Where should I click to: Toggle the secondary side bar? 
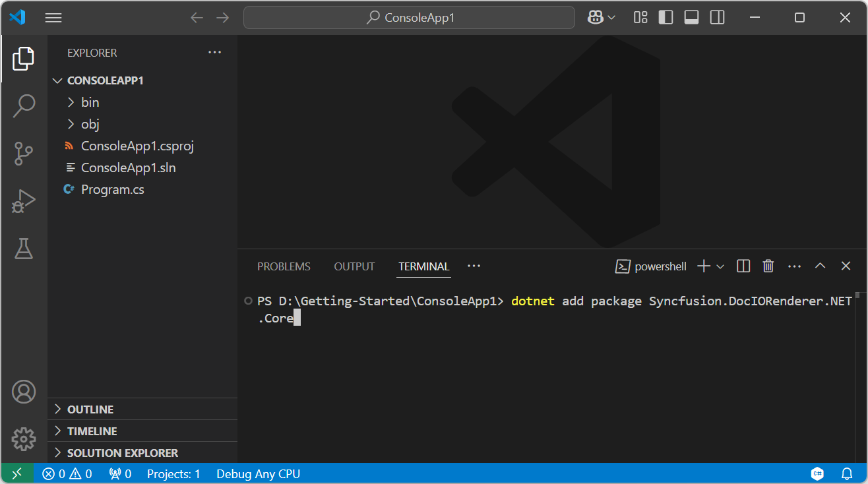(718, 18)
